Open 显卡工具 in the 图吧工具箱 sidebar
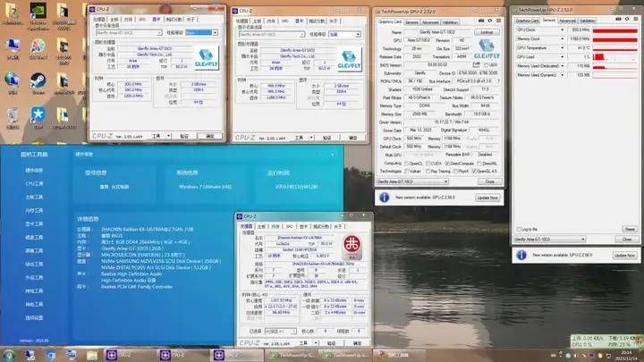Image resolution: width=644 pixels, height=362 pixels. 34,223
